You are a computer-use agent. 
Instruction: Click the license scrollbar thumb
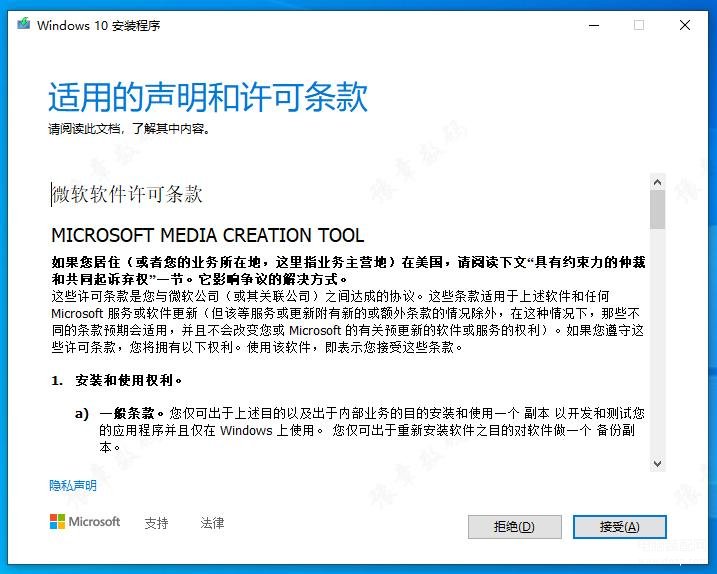pyautogui.click(x=657, y=210)
